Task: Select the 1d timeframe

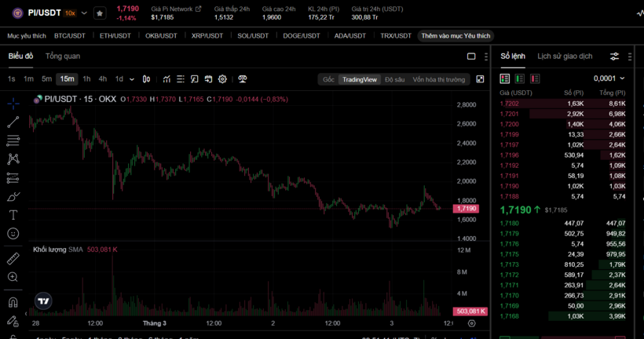Action: (119, 78)
